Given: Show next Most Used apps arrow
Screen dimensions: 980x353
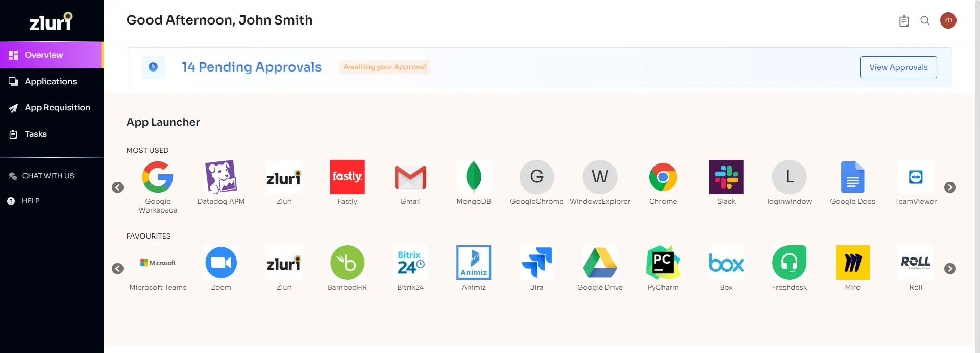Looking at the screenshot, I should (x=950, y=187).
